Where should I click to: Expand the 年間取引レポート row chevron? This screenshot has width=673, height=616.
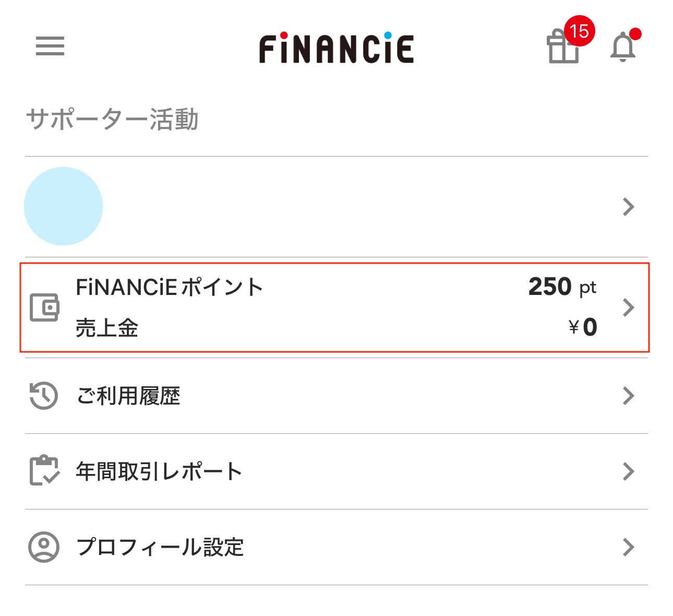(629, 471)
